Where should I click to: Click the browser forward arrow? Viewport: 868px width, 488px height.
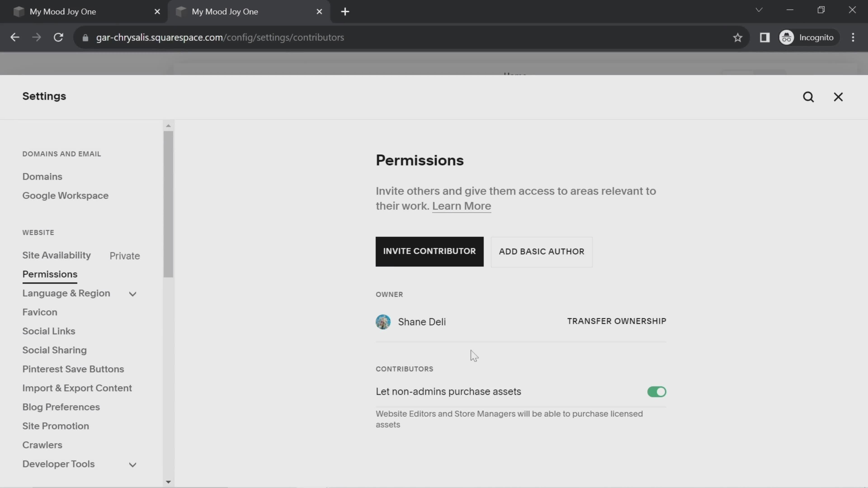(36, 37)
